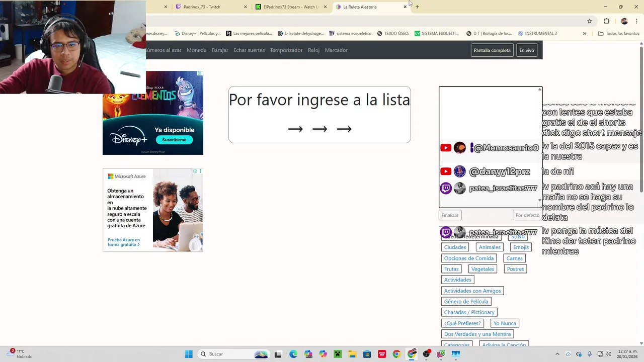The width and height of the screenshot is (644, 362).
Task: Load the Ciudades preset list
Action: [455, 247]
